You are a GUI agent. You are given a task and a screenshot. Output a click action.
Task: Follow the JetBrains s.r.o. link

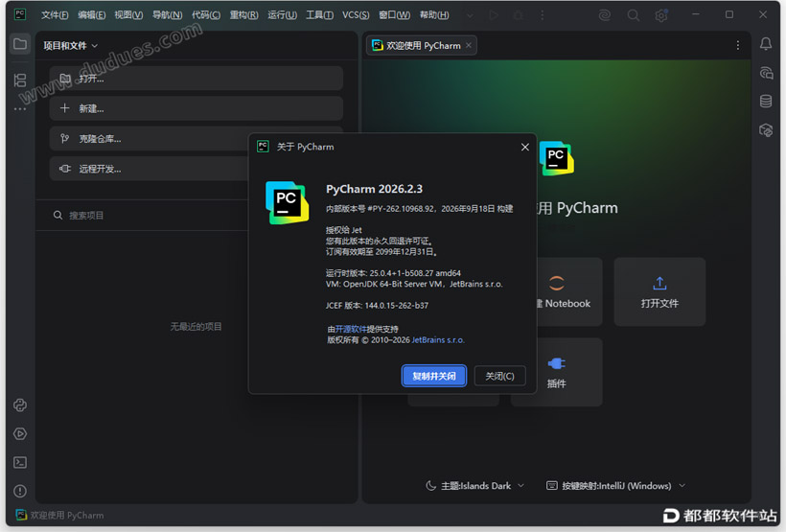438,340
